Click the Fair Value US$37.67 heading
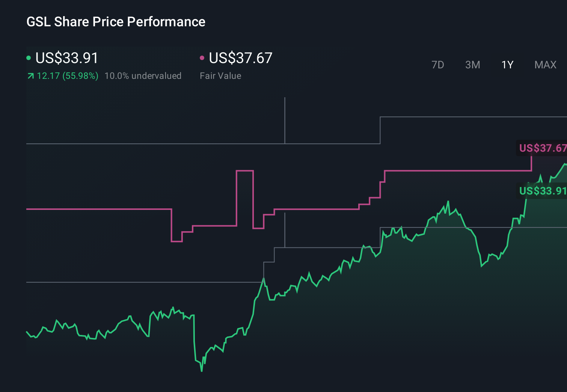567x392 pixels. pos(240,57)
